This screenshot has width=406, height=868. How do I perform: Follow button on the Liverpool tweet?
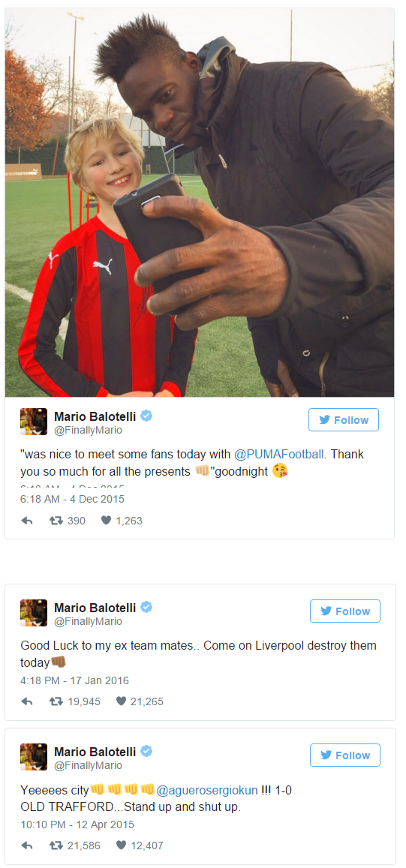(x=345, y=611)
